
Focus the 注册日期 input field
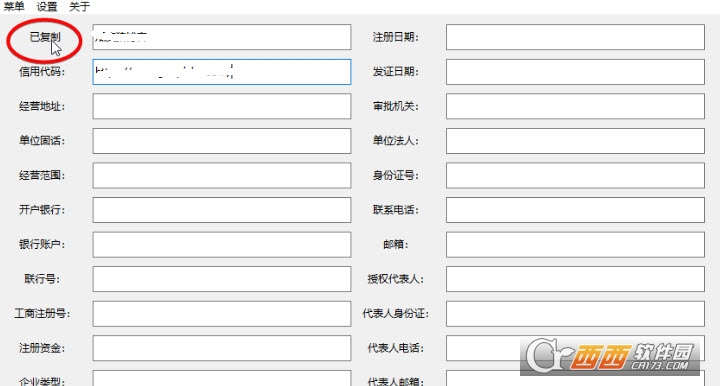click(575, 37)
